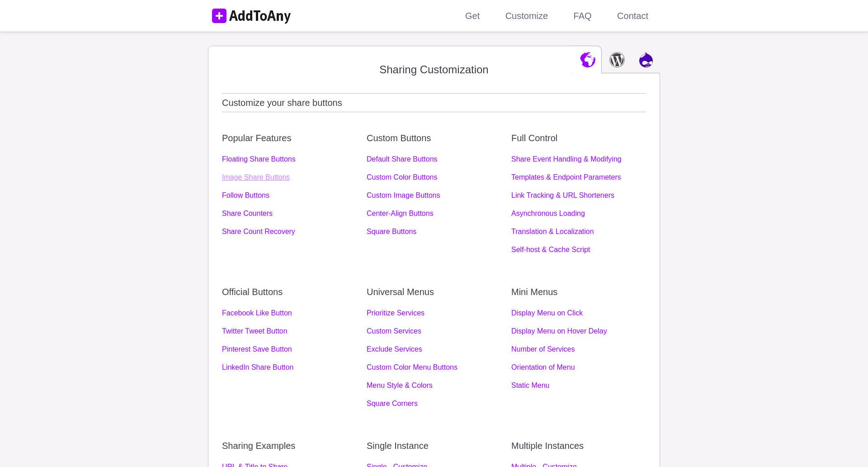Open the Floating Share Buttons link
This screenshot has height=467, width=868.
tap(259, 159)
